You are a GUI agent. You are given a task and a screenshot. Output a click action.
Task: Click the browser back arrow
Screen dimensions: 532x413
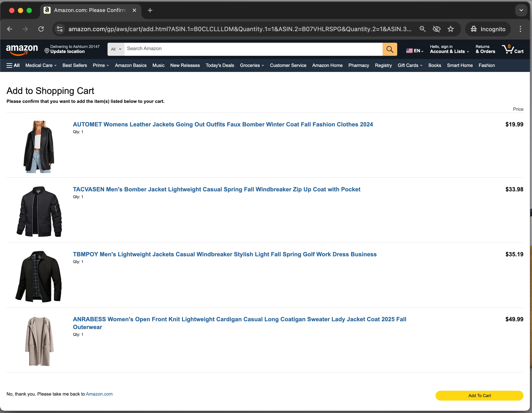point(10,29)
